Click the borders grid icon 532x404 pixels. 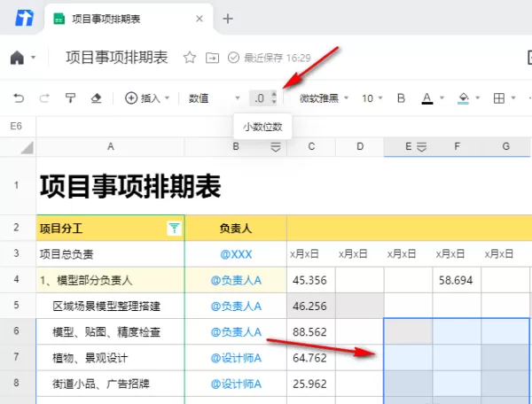[498, 98]
